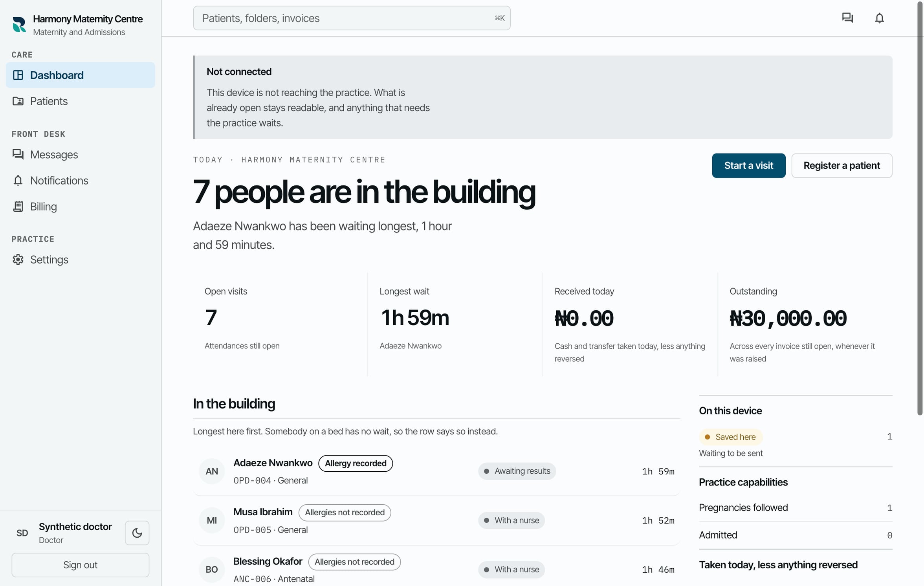
Task: Click the Settings gear icon in sidebar
Action: pyautogui.click(x=18, y=260)
